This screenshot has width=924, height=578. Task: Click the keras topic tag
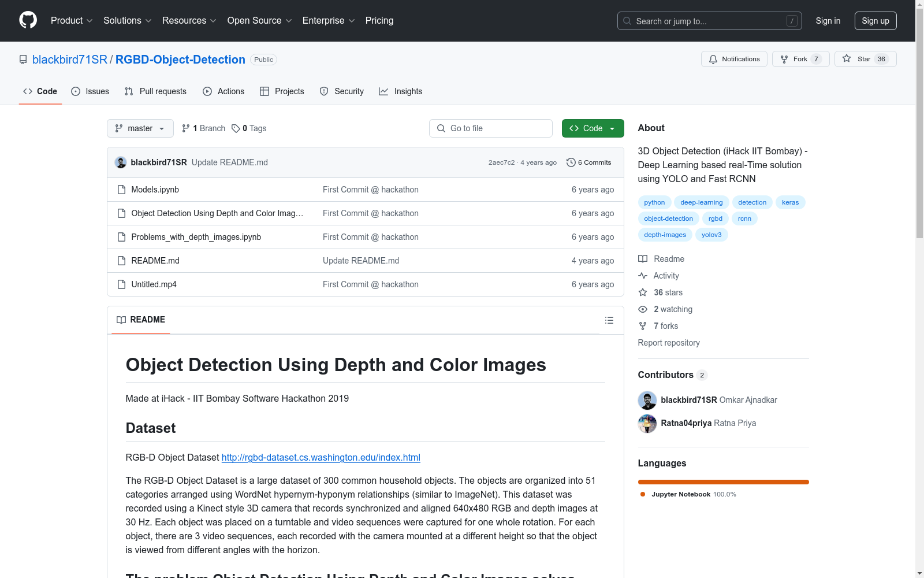(791, 202)
